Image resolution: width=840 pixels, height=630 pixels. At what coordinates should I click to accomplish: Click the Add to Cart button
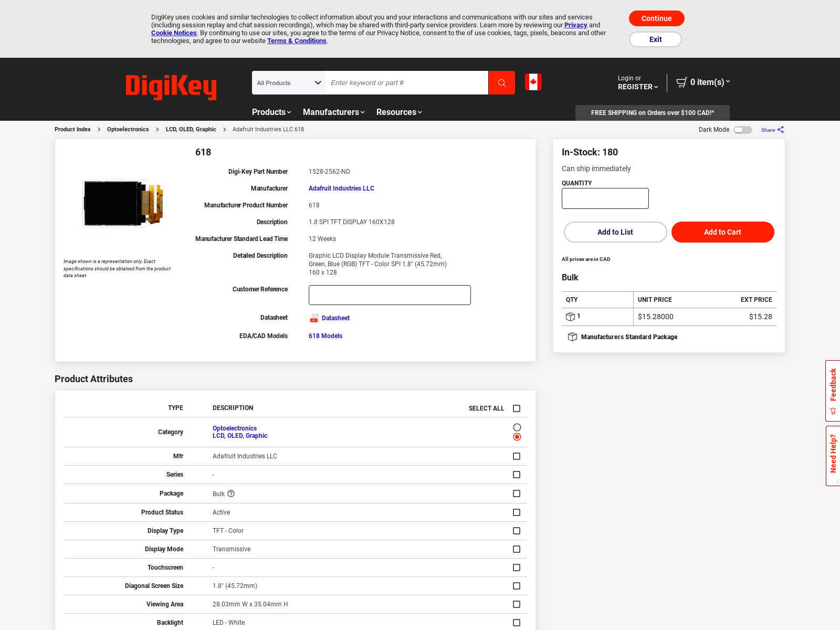(x=722, y=232)
